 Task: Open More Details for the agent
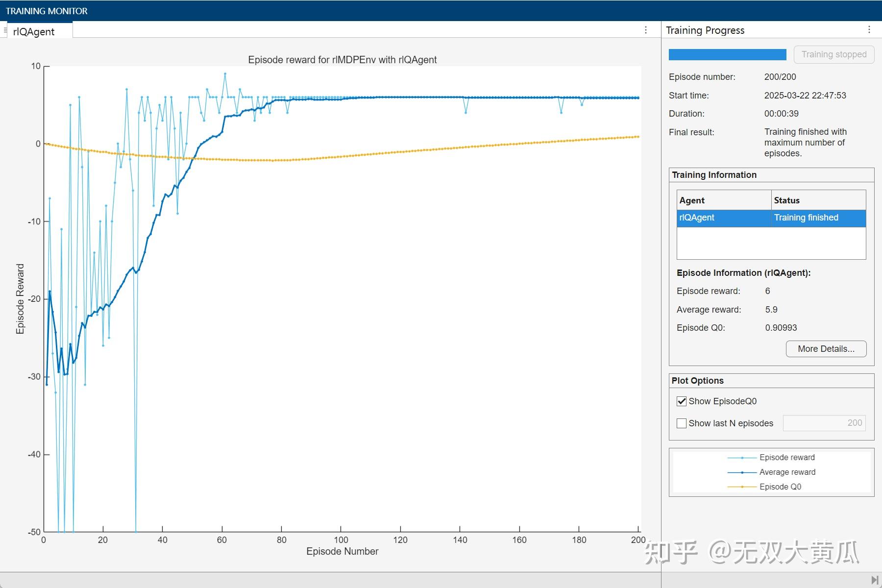pos(826,349)
